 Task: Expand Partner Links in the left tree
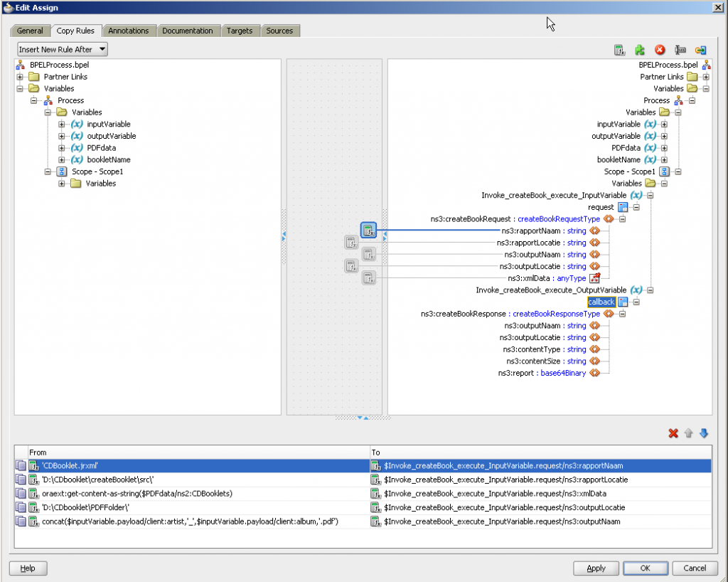[20, 77]
